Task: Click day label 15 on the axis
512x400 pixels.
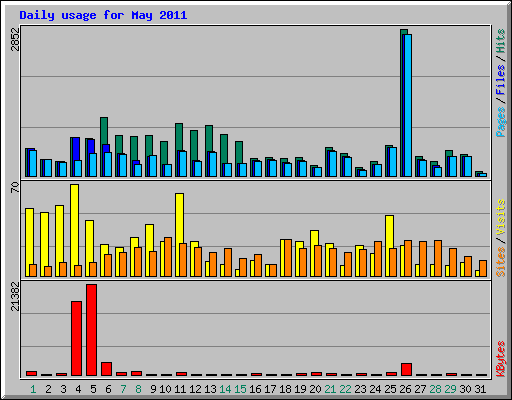Action: click(240, 389)
